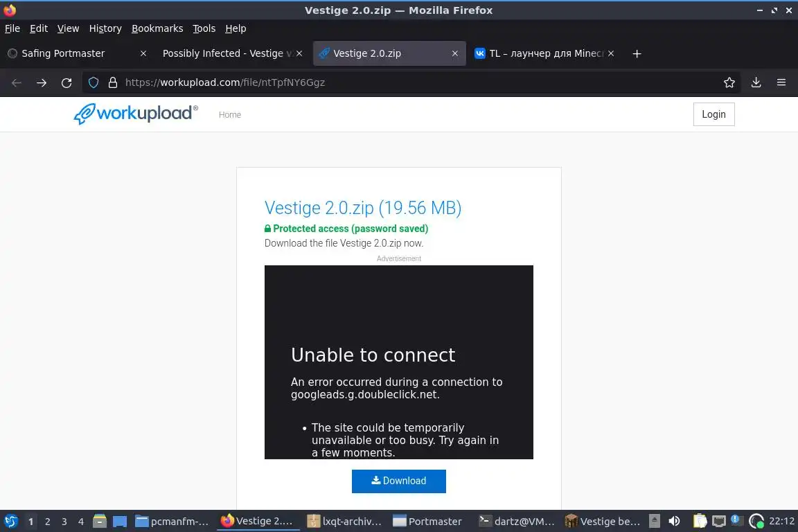Click the Login button

click(x=713, y=114)
